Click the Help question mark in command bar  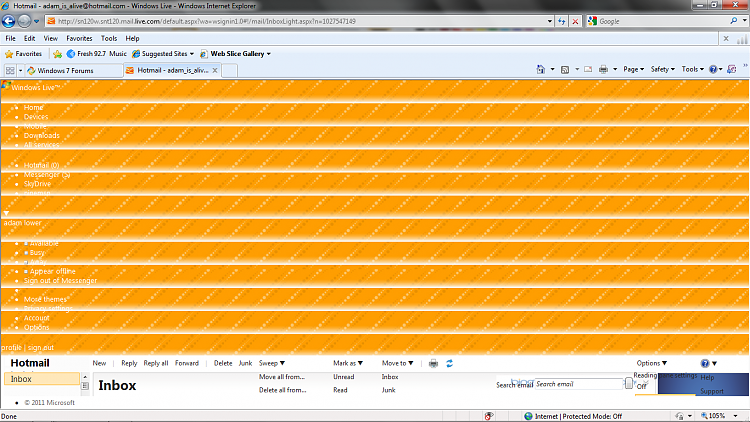click(713, 69)
